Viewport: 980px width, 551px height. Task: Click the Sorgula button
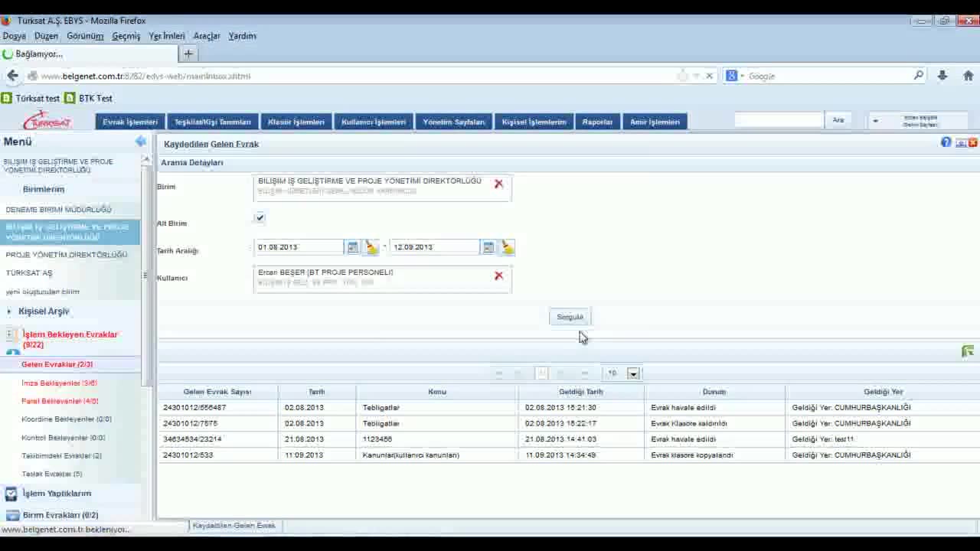(570, 317)
